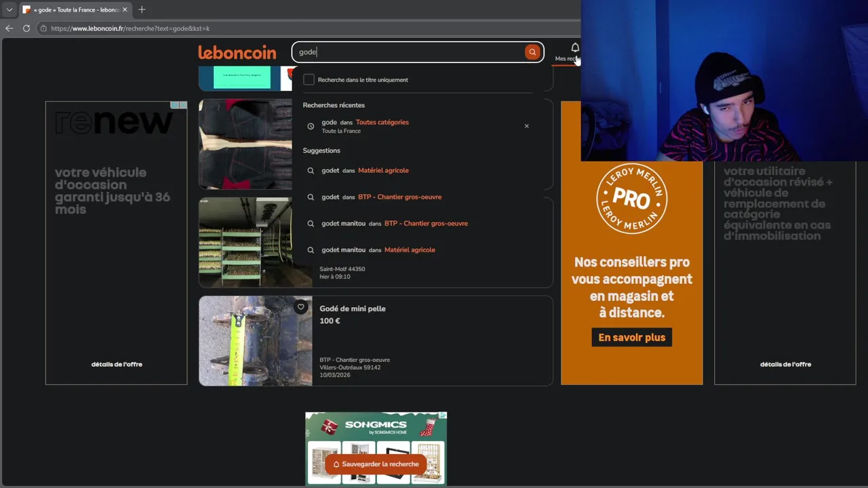Open 'détails de l'offre' on renew ad
This screenshot has width=868, height=488.
tap(117, 365)
